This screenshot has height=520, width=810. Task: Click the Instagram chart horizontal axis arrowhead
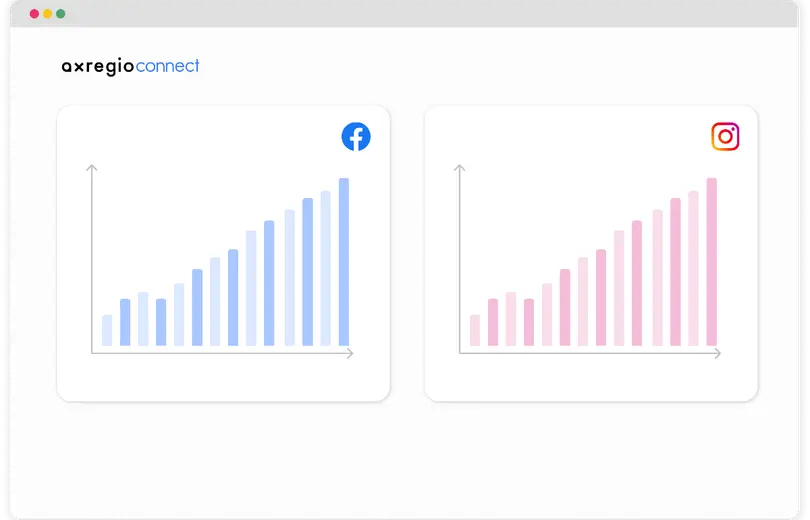[718, 353]
